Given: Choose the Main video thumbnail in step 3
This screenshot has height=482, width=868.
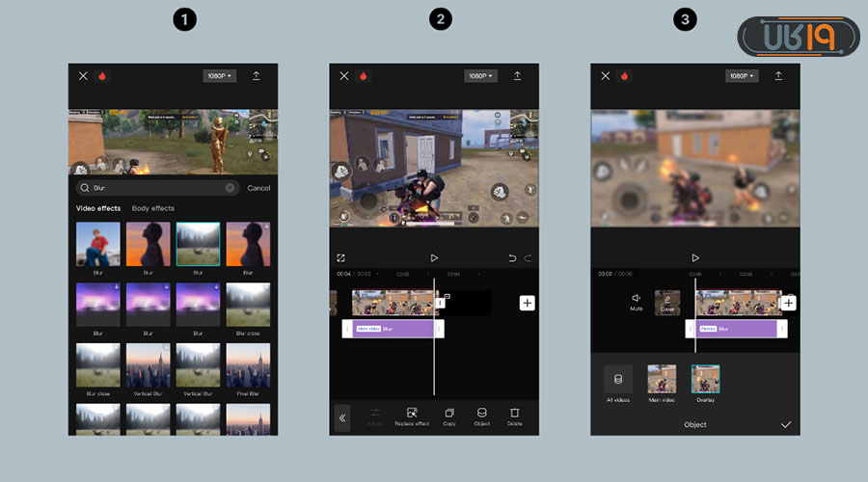Looking at the screenshot, I should [x=662, y=380].
